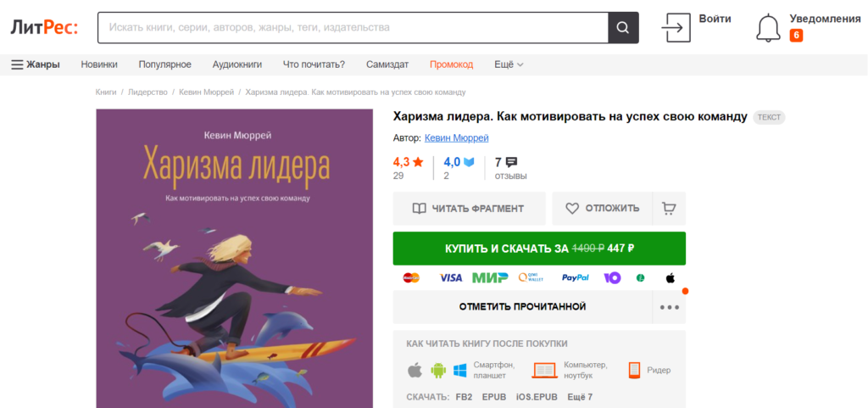Expand the Ещё dropdown in navigation
This screenshot has width=868, height=408.
point(509,64)
